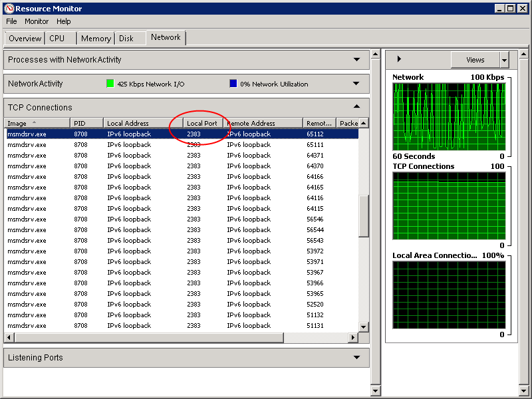Open the Views dropdown arrow
The width and height of the screenshot is (532, 399).
click(505, 60)
